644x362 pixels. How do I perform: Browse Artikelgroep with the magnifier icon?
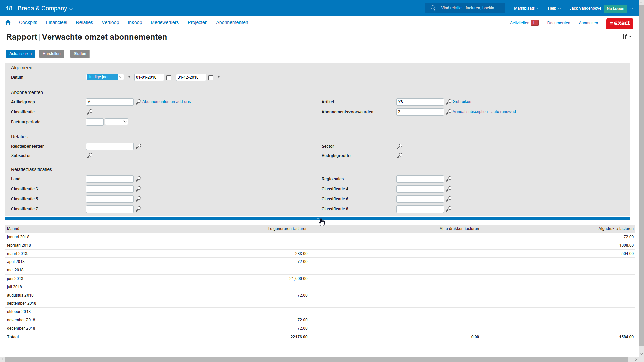[138, 102]
